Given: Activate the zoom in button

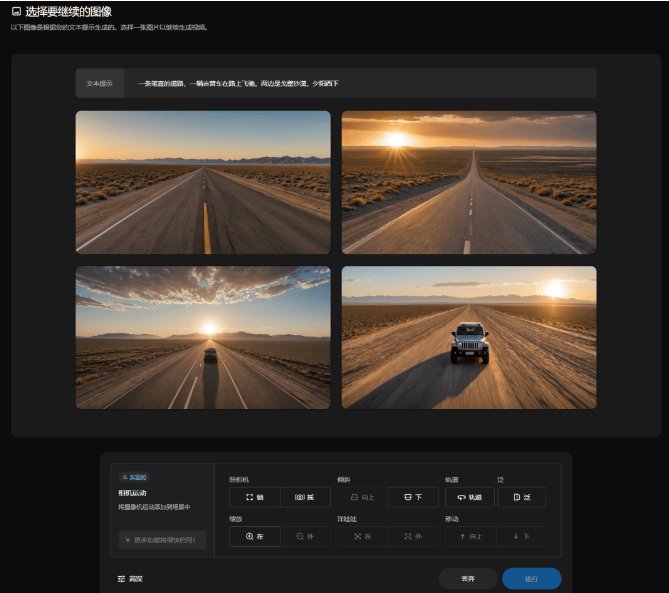Looking at the screenshot, I should pyautogui.click(x=255, y=537).
